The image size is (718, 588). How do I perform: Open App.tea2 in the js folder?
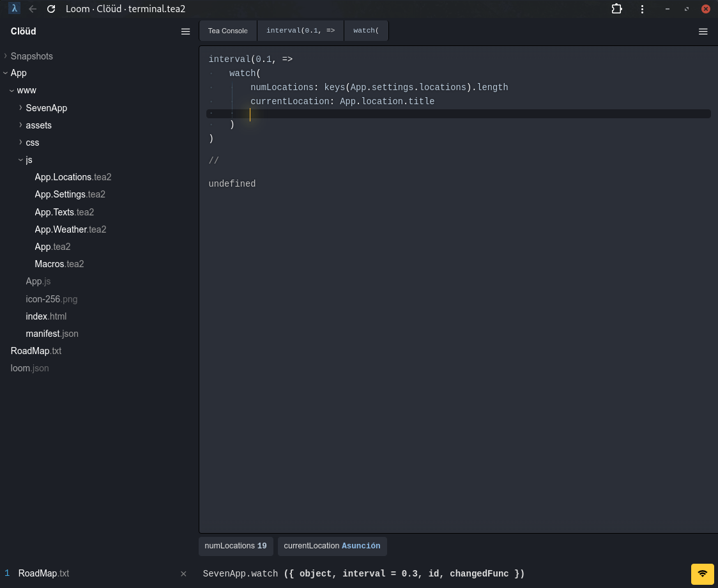(x=52, y=247)
